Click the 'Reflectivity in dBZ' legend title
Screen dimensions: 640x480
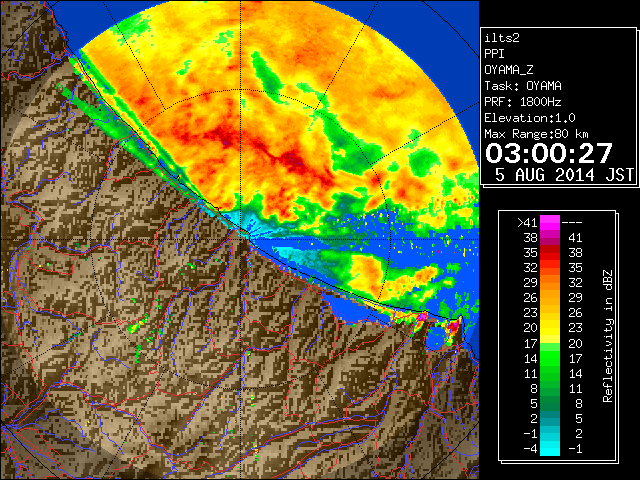point(608,336)
